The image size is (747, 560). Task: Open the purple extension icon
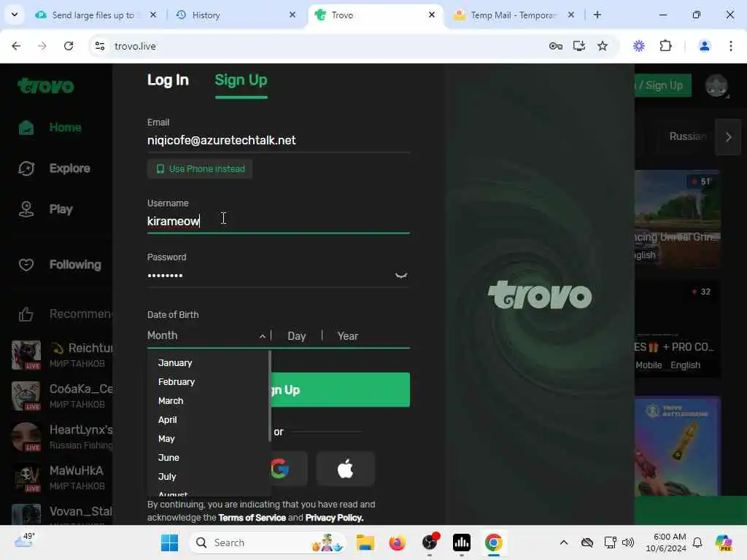639,46
